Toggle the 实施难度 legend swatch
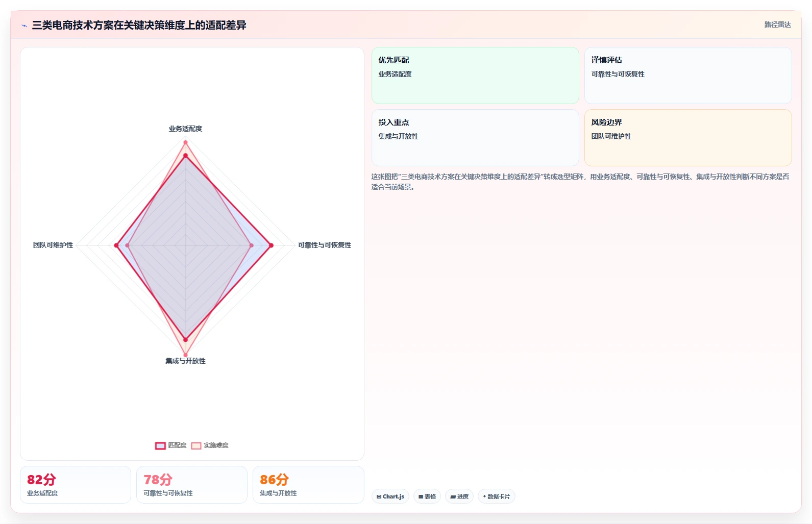The height and width of the screenshot is (524, 812). click(x=196, y=446)
